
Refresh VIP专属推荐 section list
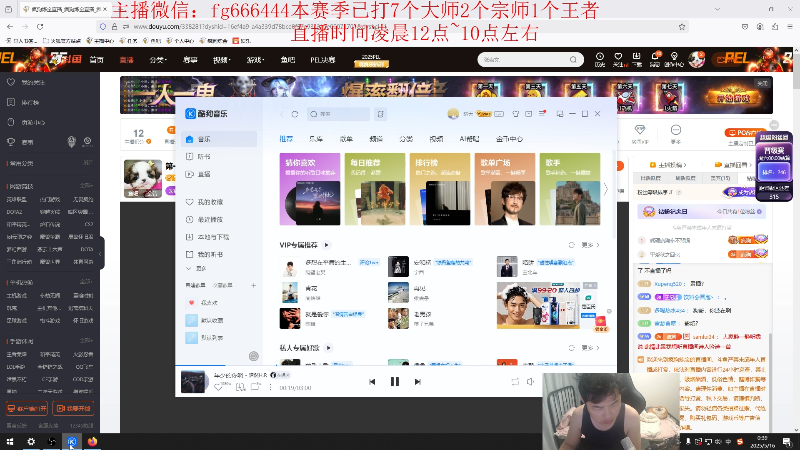(571, 245)
